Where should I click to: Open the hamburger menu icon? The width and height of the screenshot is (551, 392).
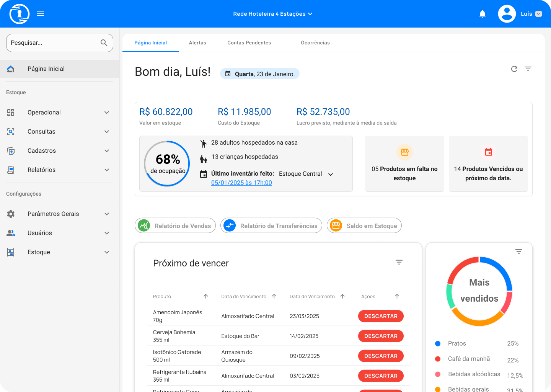[41, 14]
